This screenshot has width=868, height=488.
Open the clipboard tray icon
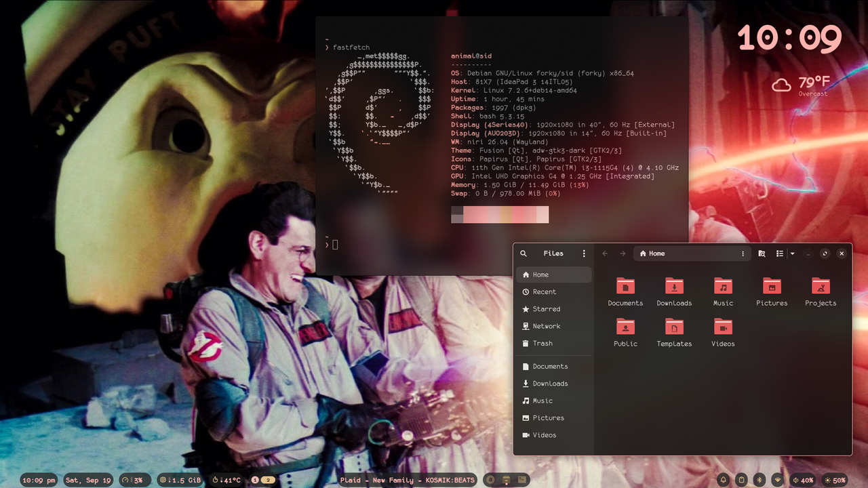pos(742,480)
